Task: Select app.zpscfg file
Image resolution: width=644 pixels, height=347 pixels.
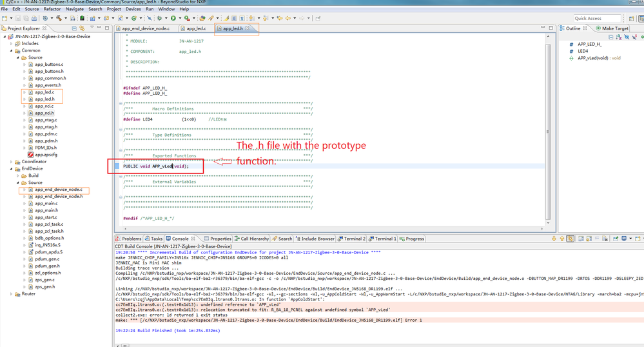Action: tap(46, 155)
